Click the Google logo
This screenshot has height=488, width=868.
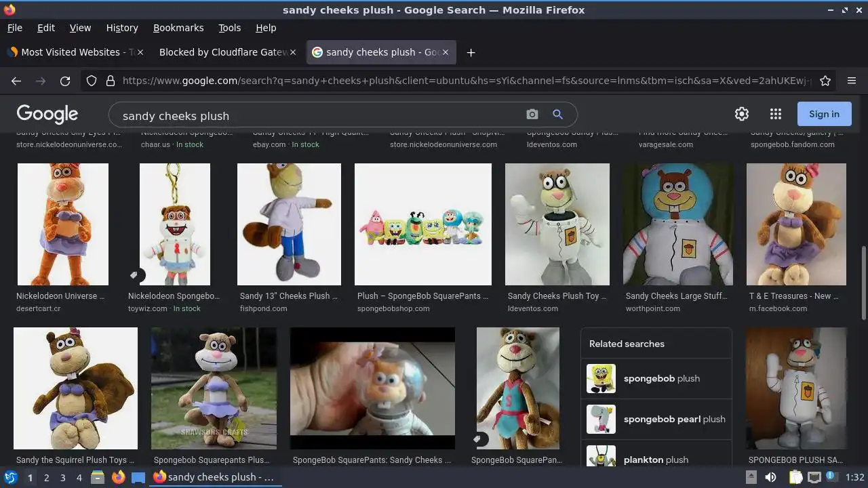47,114
